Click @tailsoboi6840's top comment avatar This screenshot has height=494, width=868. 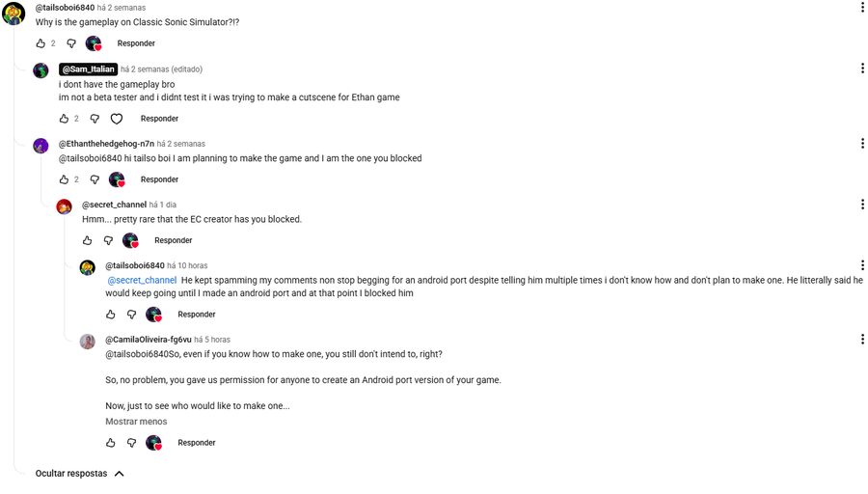tap(14, 14)
